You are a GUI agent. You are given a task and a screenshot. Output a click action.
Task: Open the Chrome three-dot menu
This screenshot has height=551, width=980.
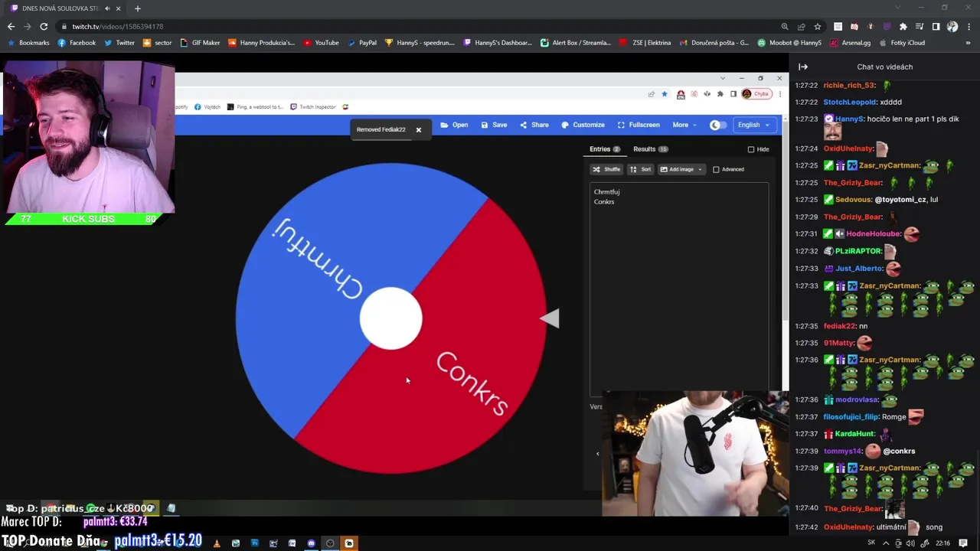click(x=969, y=26)
